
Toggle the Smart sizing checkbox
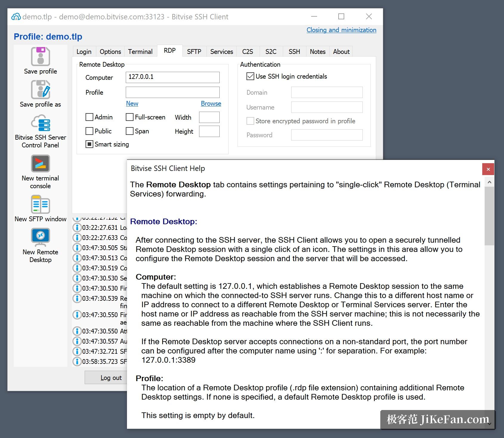pos(89,144)
